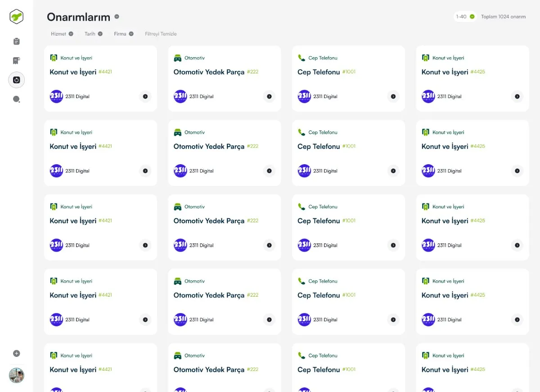
Task: Click the arrow button on second-row #4425 card
Action: click(517, 171)
